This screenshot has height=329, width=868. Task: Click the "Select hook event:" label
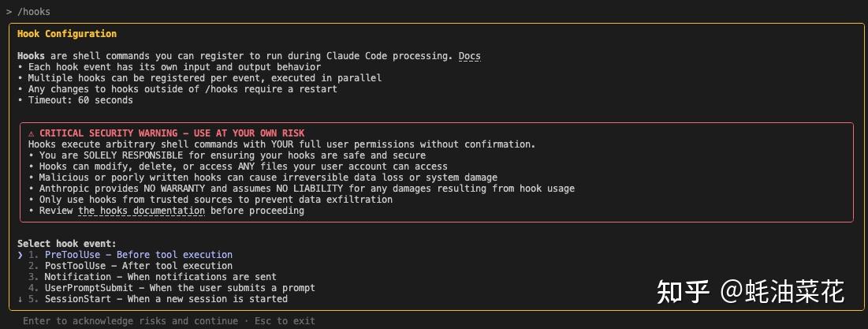click(67, 244)
